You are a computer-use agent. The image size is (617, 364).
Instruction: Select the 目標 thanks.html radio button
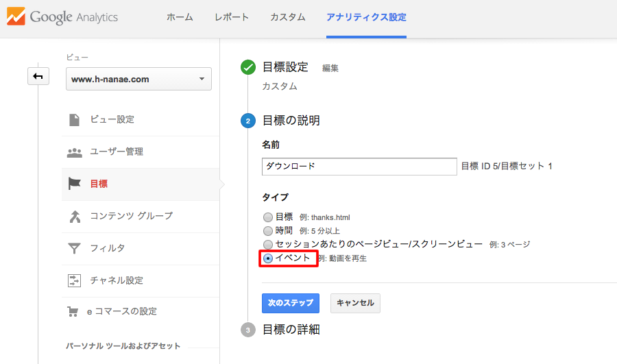pos(268,217)
